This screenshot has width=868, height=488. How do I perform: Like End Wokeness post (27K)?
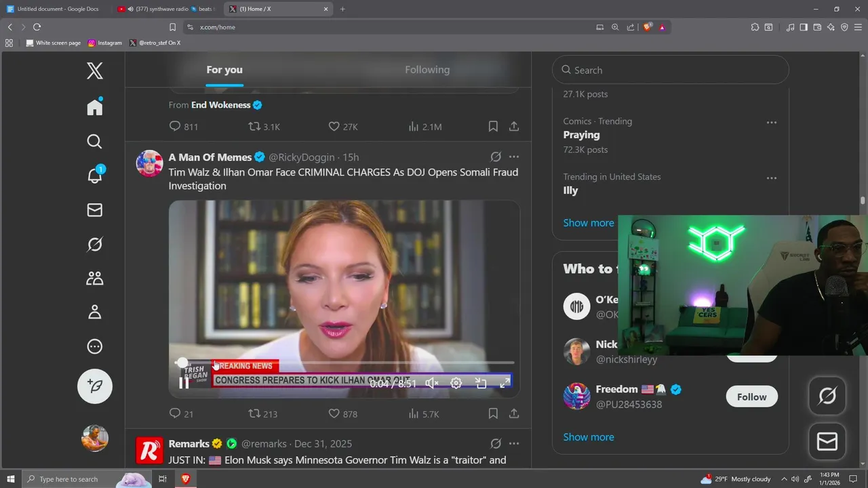click(x=342, y=127)
